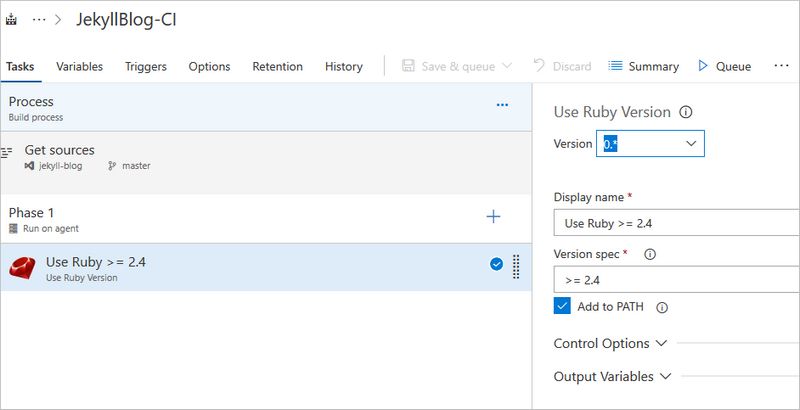
Task: Expand the Control Options section
Action: [x=610, y=344]
